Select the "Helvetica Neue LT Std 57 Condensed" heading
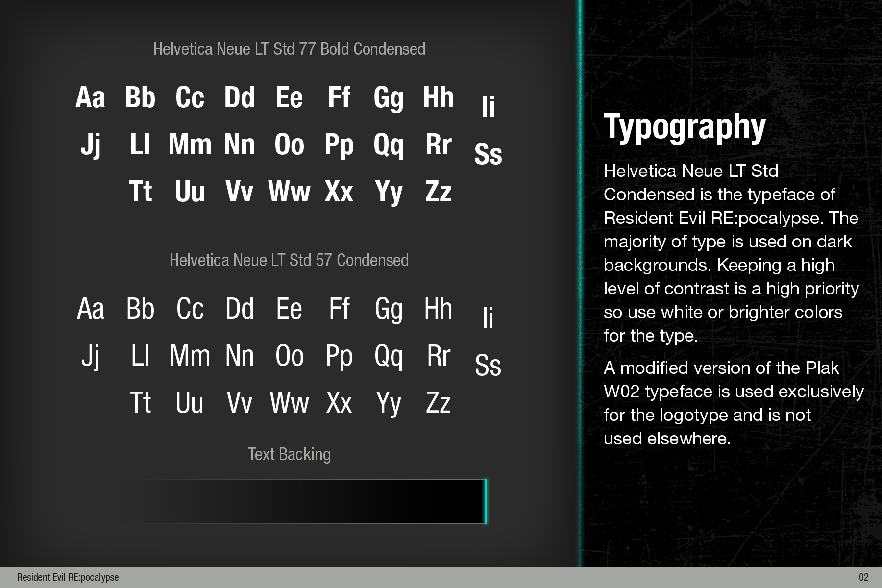 coord(289,260)
